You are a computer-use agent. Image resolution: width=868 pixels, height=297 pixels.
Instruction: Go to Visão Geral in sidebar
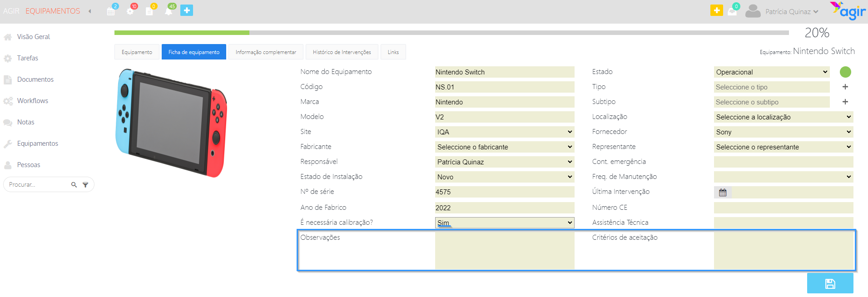coord(34,37)
